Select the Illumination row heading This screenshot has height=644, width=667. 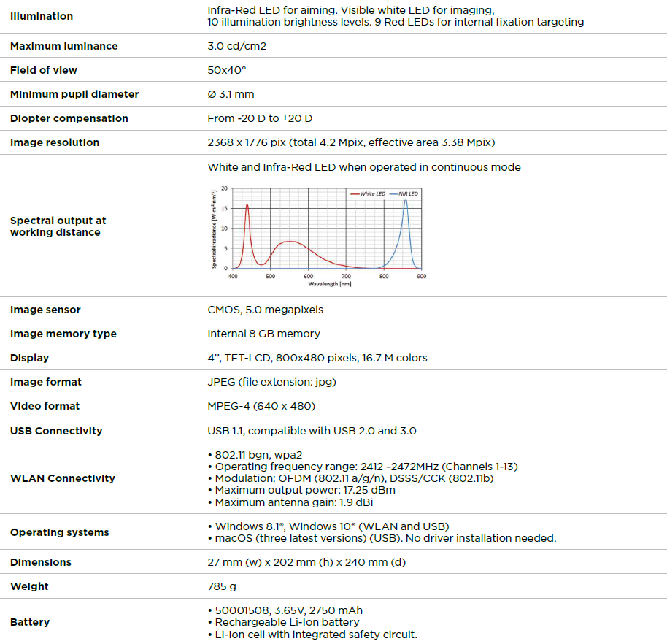point(42,16)
